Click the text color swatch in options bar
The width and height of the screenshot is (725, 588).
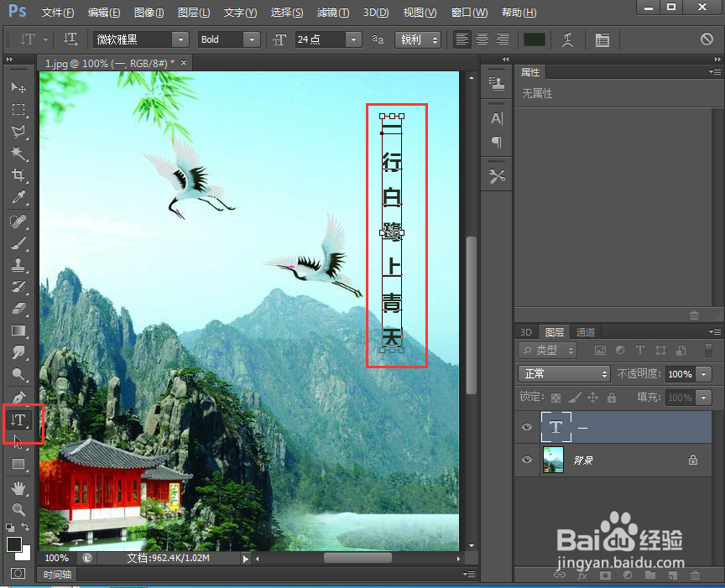point(535,39)
